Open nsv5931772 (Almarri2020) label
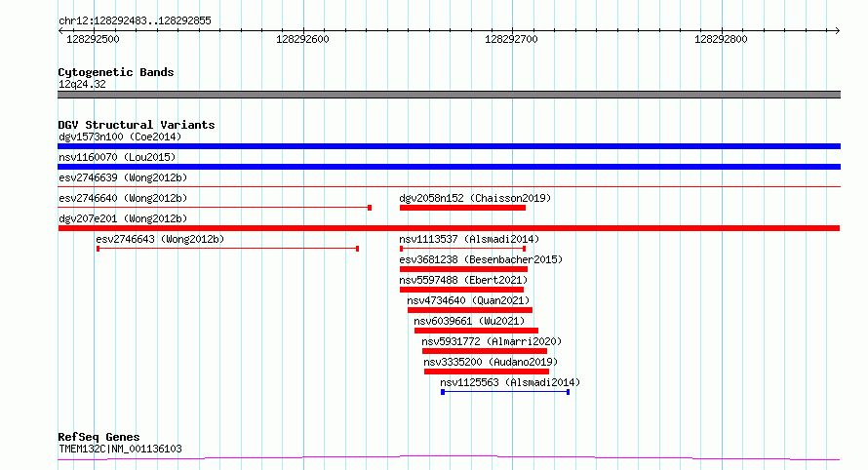868x470 pixels. 492,341
